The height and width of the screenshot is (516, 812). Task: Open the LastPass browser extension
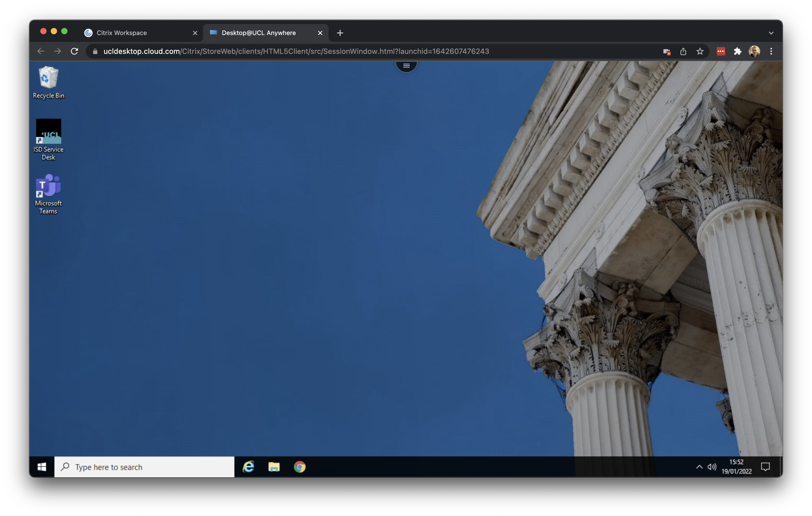tap(721, 51)
